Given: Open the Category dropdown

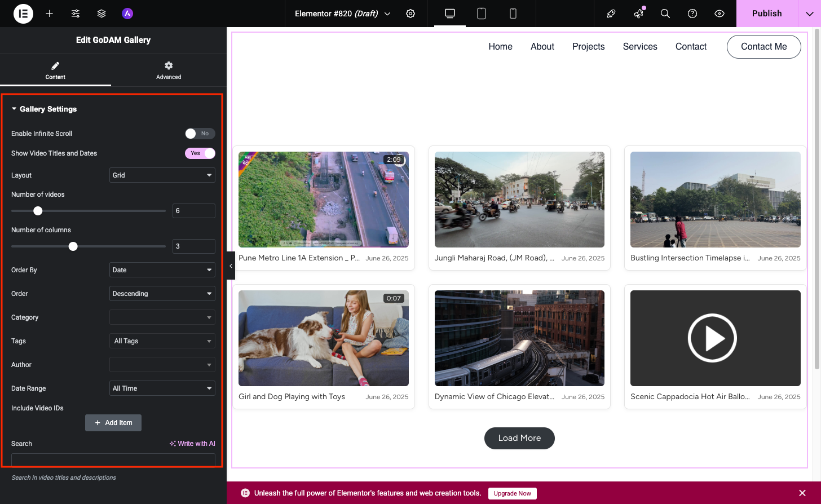Looking at the screenshot, I should coord(162,317).
